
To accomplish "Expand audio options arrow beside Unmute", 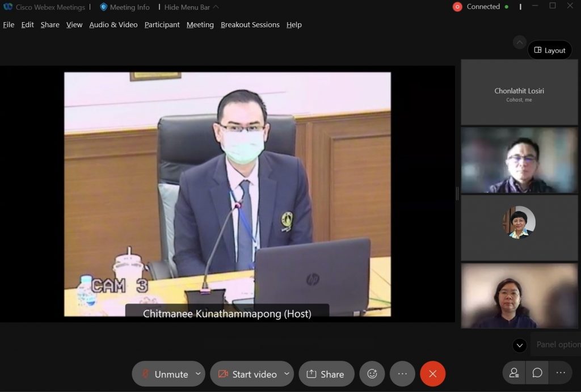I will coord(198,374).
